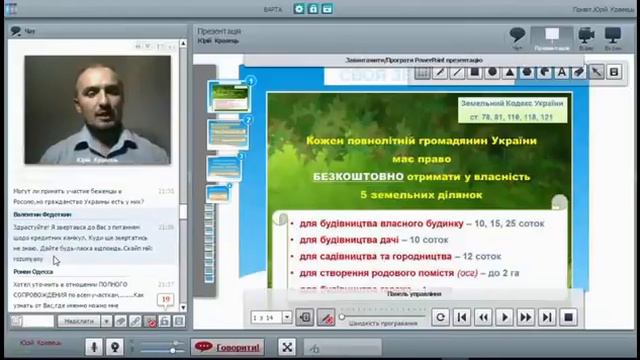640x360 pixels.
Task: Click the 'Надіслати' send button
Action: [79, 322]
